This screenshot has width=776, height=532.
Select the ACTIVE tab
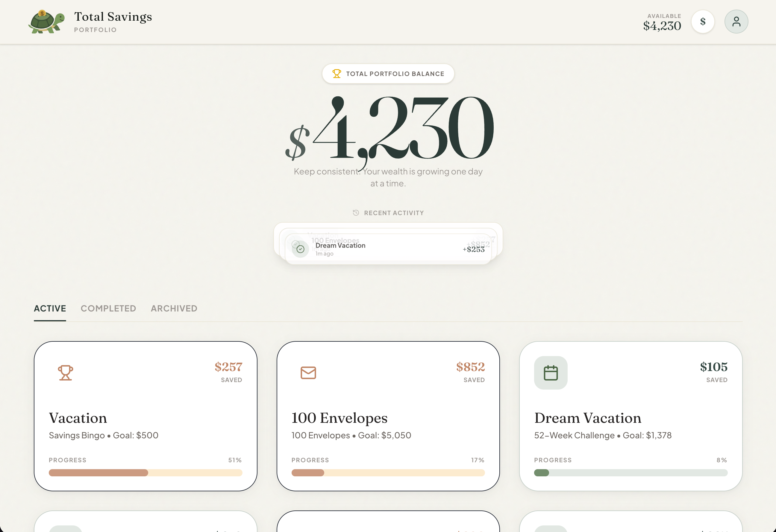coord(49,308)
